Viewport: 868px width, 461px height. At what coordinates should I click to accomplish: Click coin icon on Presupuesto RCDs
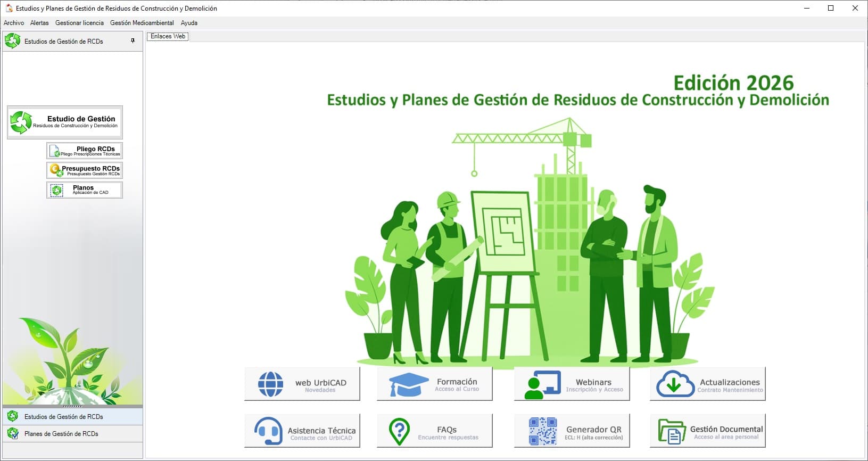pyautogui.click(x=55, y=170)
